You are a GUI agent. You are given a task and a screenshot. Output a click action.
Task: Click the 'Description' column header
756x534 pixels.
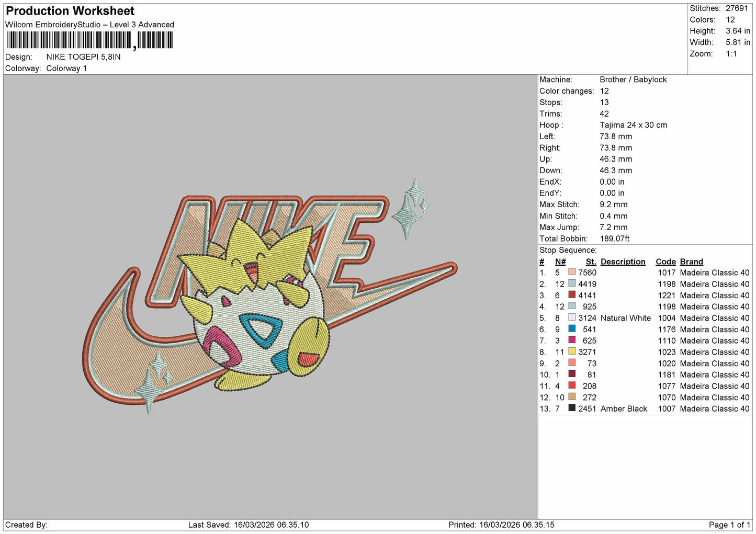[623, 262]
